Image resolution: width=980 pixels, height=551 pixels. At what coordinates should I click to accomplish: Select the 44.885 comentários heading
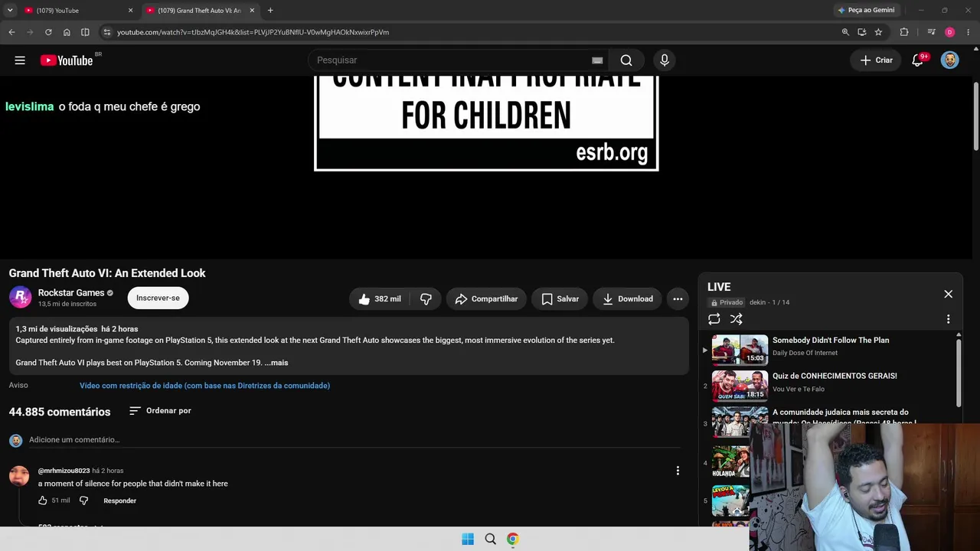click(x=60, y=412)
